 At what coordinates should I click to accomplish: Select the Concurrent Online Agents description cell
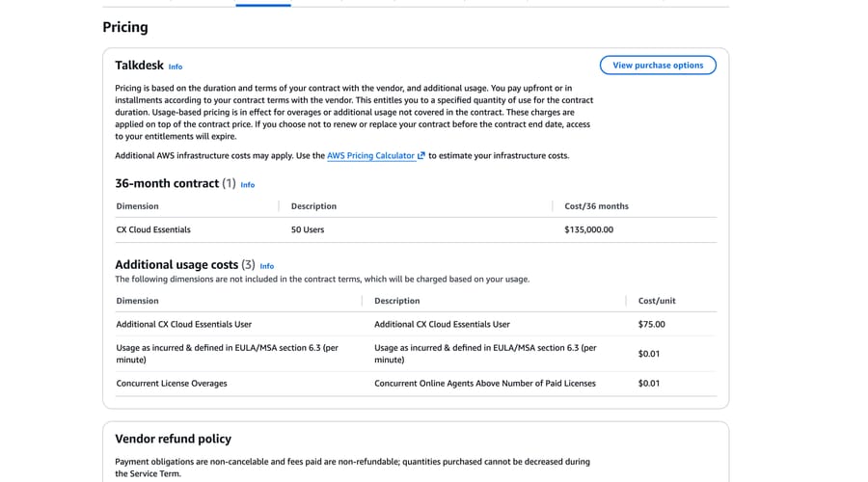click(x=485, y=384)
